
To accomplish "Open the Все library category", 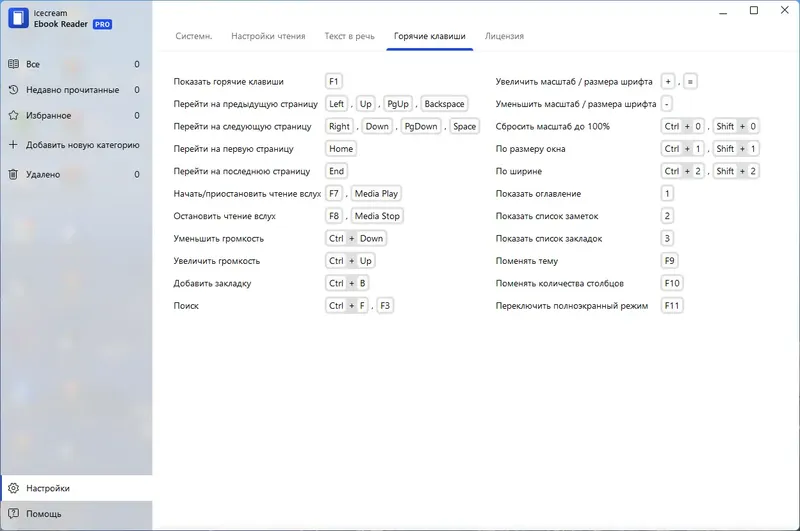I will (x=76, y=64).
